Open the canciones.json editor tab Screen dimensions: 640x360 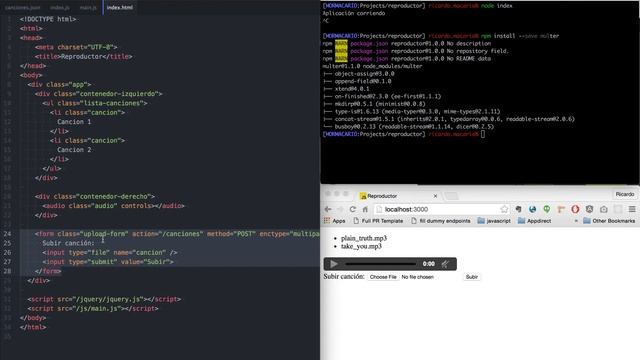click(x=22, y=7)
